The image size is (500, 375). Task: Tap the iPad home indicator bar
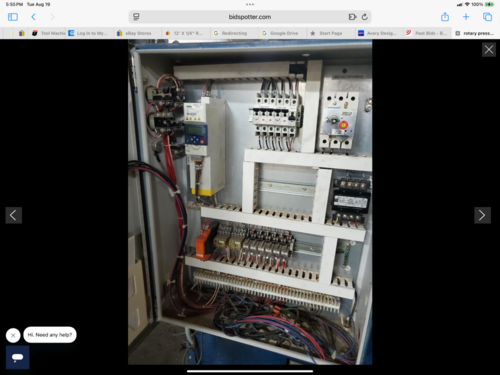coord(250,371)
